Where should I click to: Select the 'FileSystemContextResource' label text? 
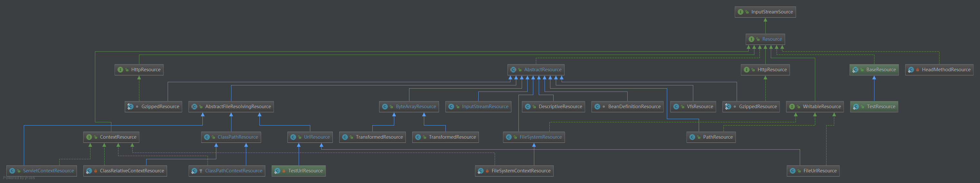pyautogui.click(x=521, y=171)
